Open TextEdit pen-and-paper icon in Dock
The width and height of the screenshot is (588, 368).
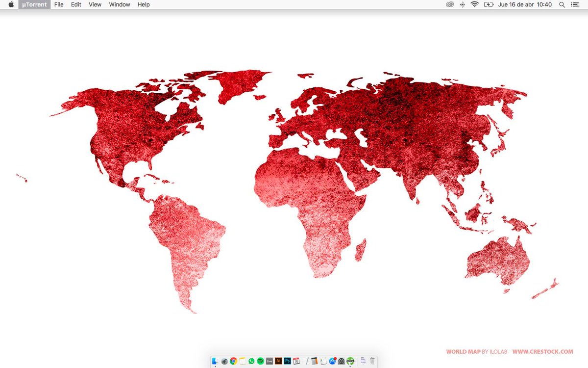[305, 361]
